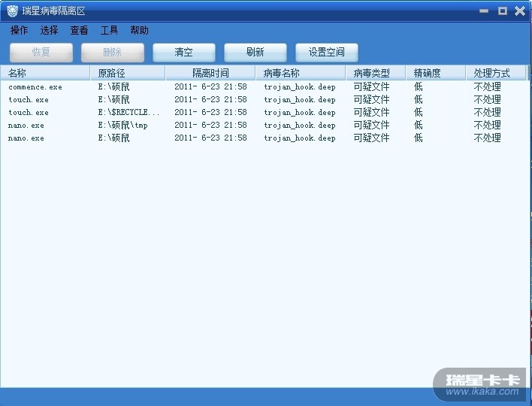Screen dimensions: 532x406
Task: Click the 恢复 button
Action: 41,53
